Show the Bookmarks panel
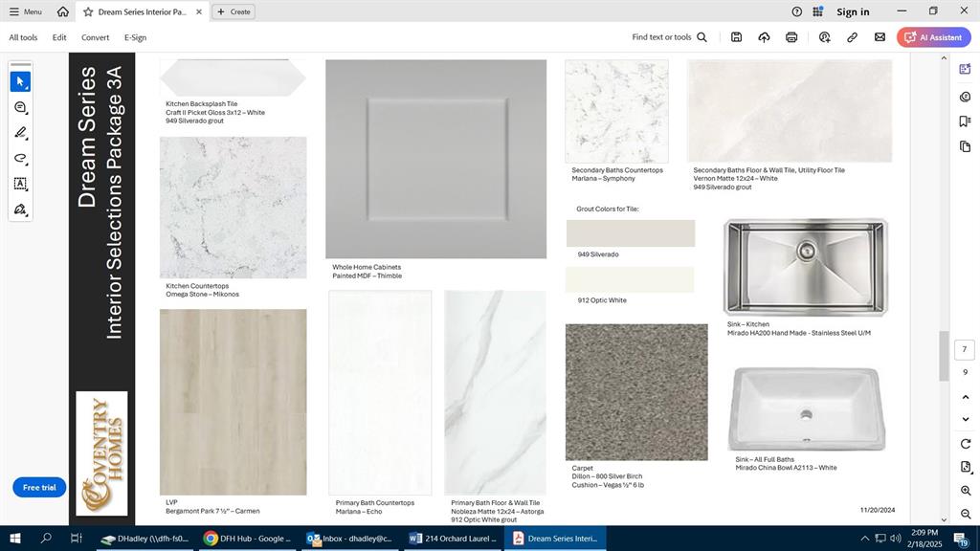 pyautogui.click(x=965, y=121)
